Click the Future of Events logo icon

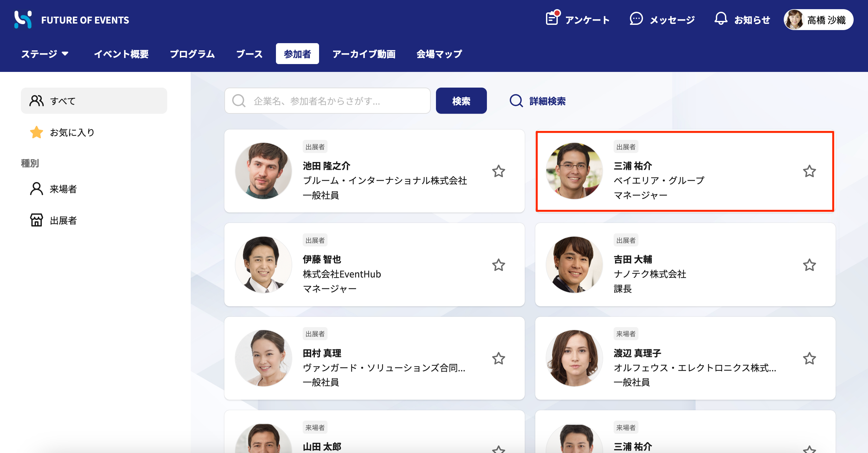(23, 20)
